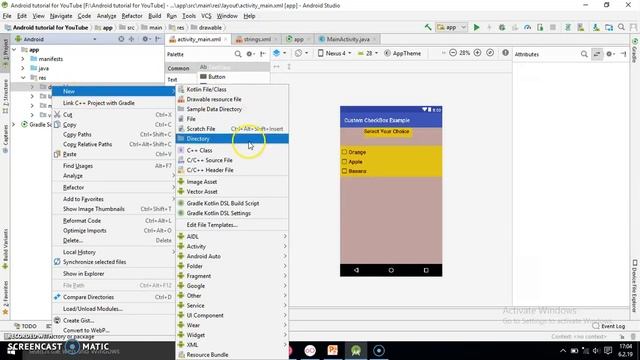Collapse the res folder
The height and width of the screenshot is (360, 640).
[x=23, y=78]
